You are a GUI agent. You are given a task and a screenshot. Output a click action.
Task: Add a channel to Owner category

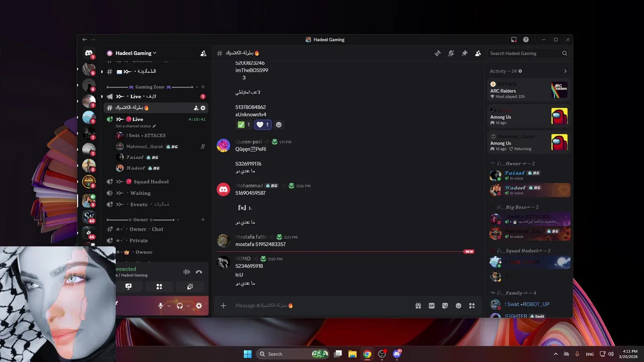coord(203,220)
